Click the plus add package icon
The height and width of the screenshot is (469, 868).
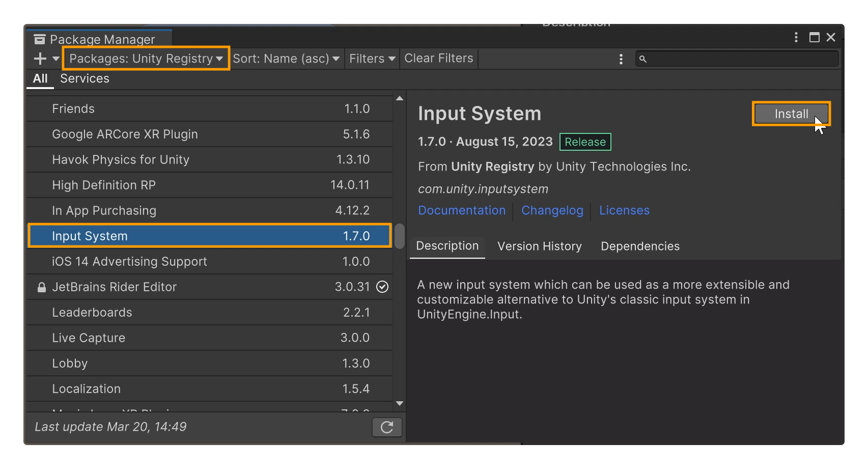[x=40, y=59]
